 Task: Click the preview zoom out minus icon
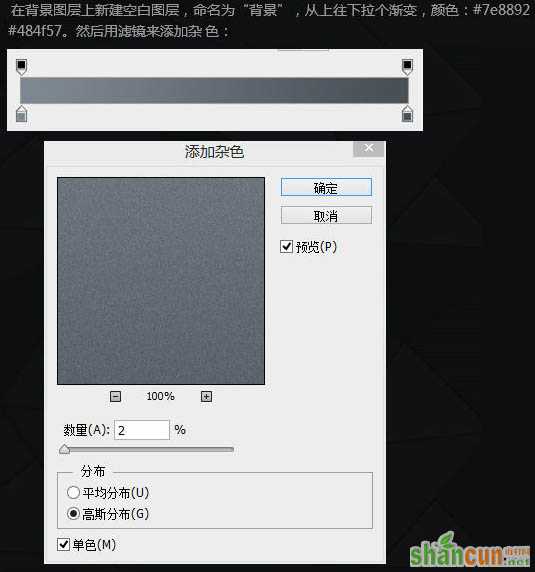pyautogui.click(x=116, y=396)
